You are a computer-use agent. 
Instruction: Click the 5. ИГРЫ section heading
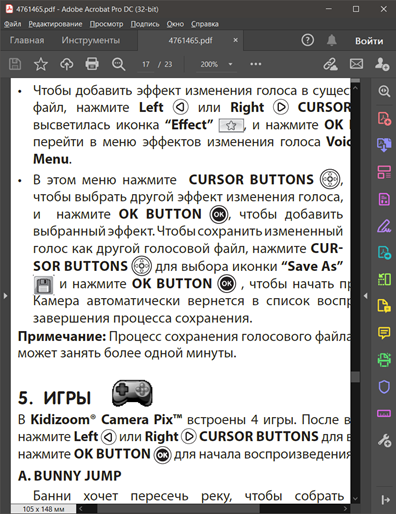(x=54, y=398)
